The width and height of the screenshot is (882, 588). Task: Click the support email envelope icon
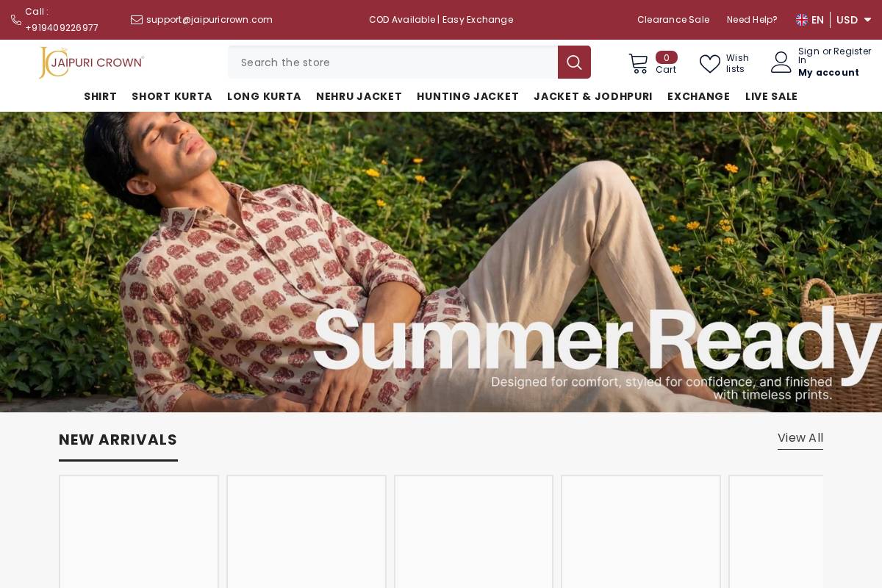click(137, 20)
